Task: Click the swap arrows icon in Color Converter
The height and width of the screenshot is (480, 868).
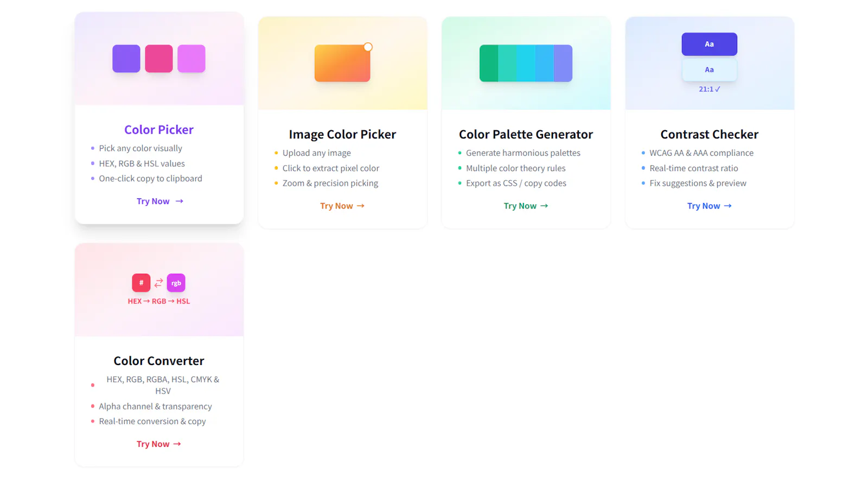Action: (158, 283)
